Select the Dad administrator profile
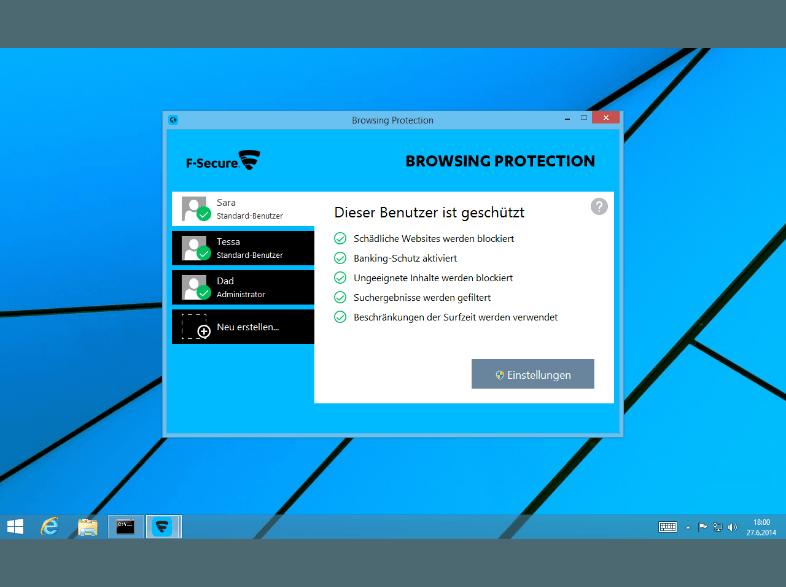786x587 pixels. pyautogui.click(x=243, y=287)
